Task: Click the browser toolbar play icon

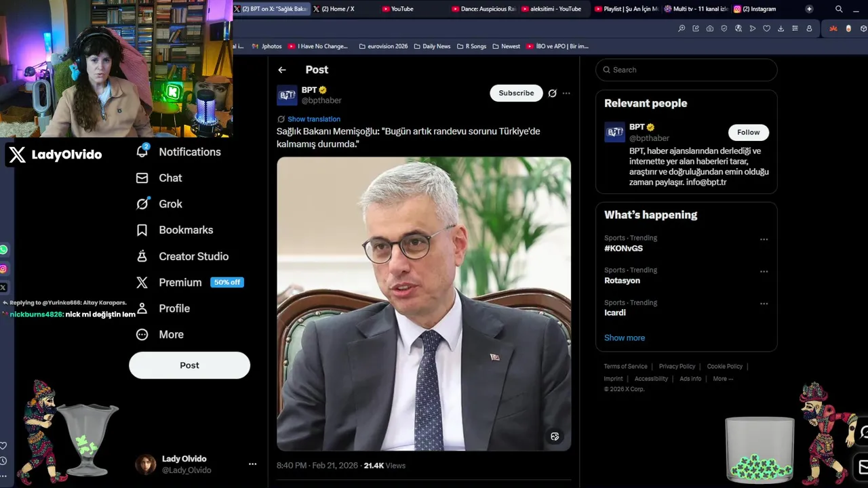Action: click(753, 28)
